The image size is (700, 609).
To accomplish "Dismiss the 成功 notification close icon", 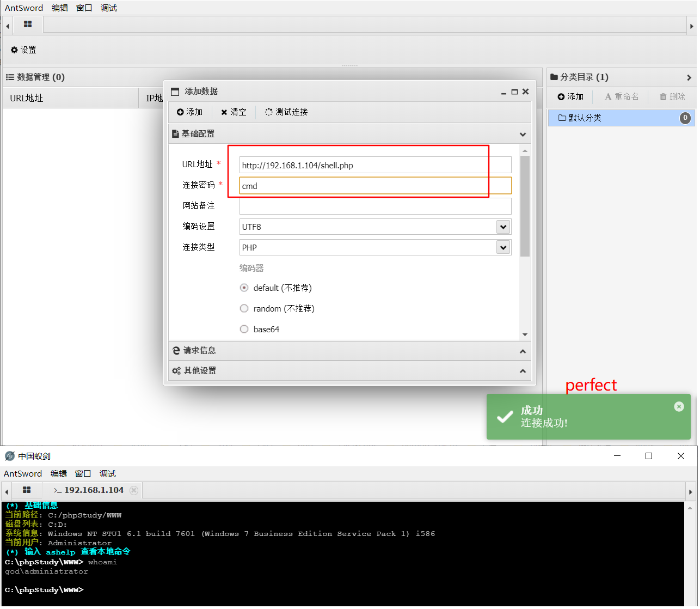I will click(679, 406).
